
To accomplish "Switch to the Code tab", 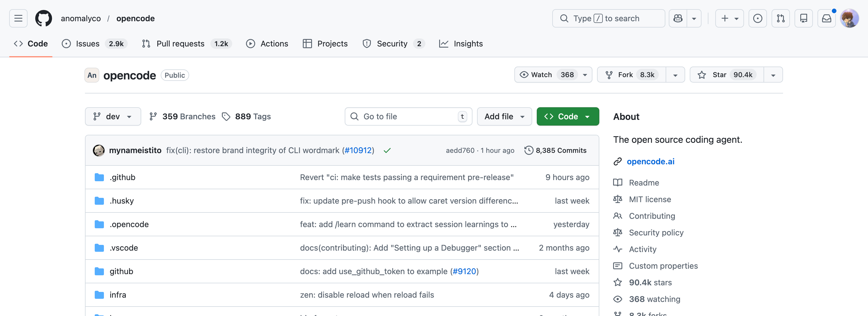I will tap(31, 44).
